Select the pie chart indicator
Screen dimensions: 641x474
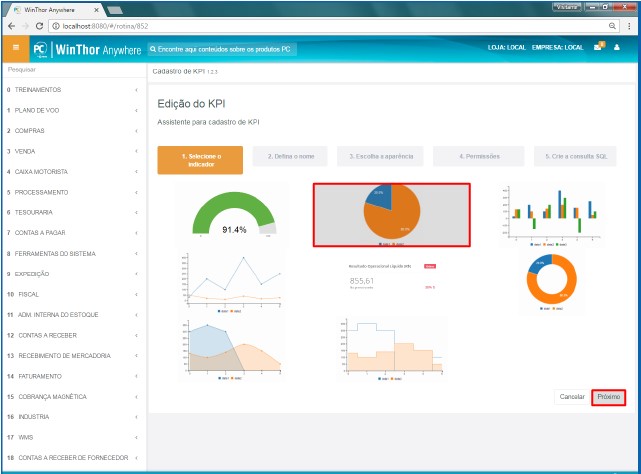[x=392, y=215]
